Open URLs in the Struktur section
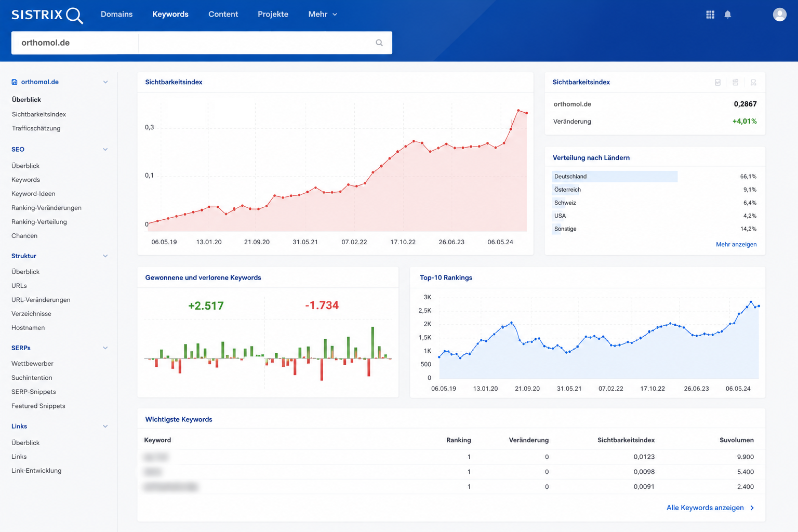The height and width of the screenshot is (532, 798). tap(19, 286)
